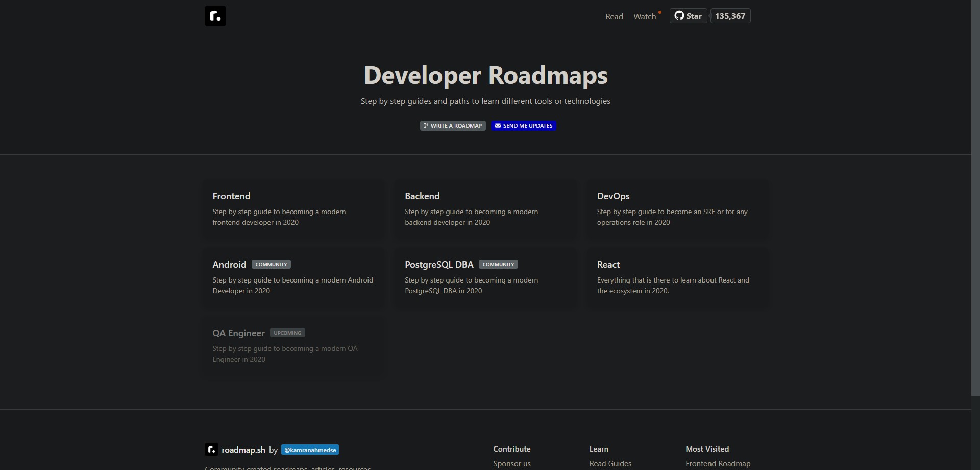Click the Sponsor us footer link
Image resolution: width=980 pixels, height=470 pixels.
tap(512, 464)
